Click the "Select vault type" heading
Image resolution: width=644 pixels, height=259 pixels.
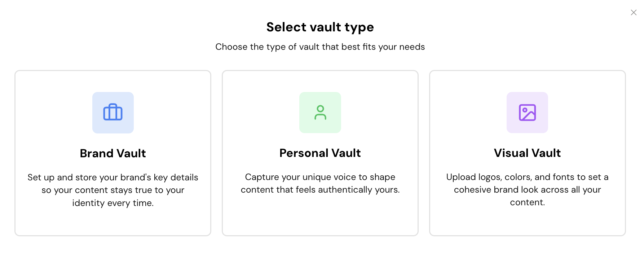click(x=320, y=27)
